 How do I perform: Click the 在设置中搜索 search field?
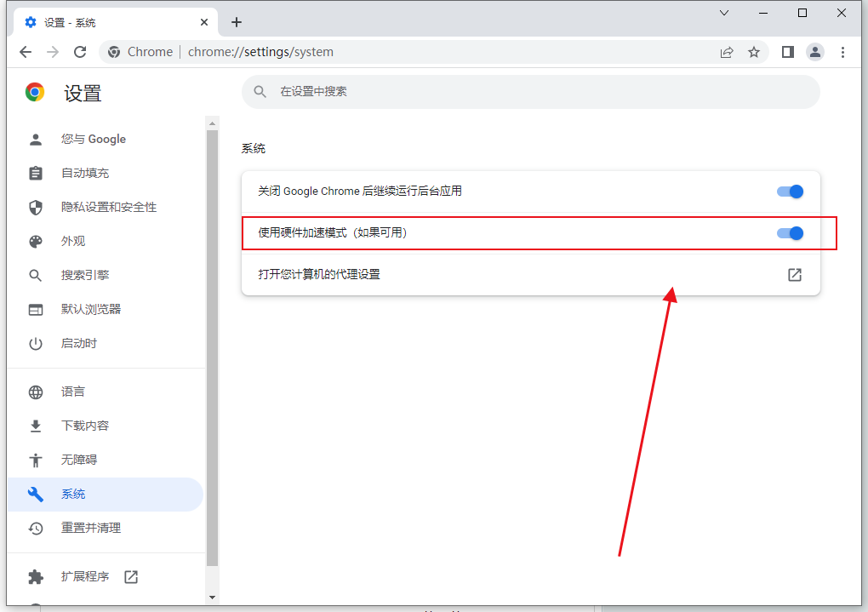(x=531, y=92)
